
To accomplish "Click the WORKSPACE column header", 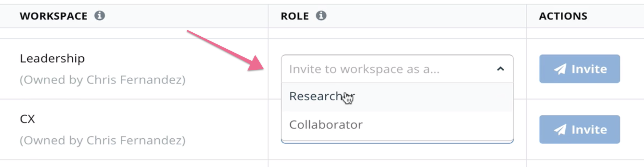I will click(53, 16).
